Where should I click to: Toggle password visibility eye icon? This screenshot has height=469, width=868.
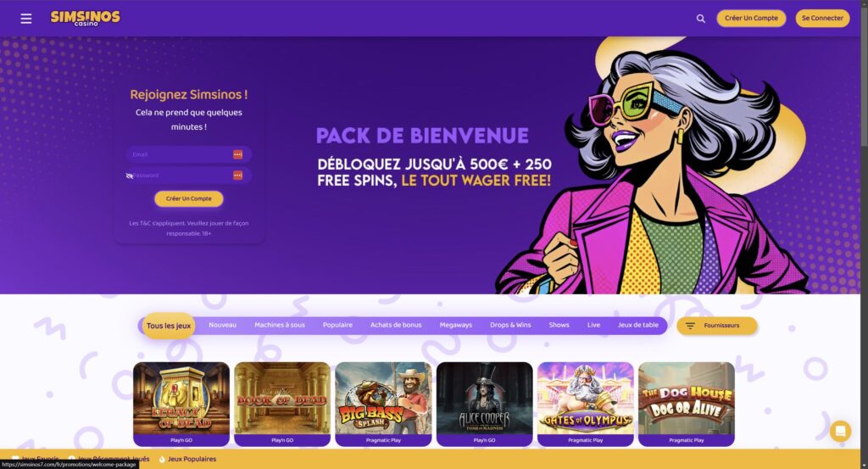tap(129, 176)
